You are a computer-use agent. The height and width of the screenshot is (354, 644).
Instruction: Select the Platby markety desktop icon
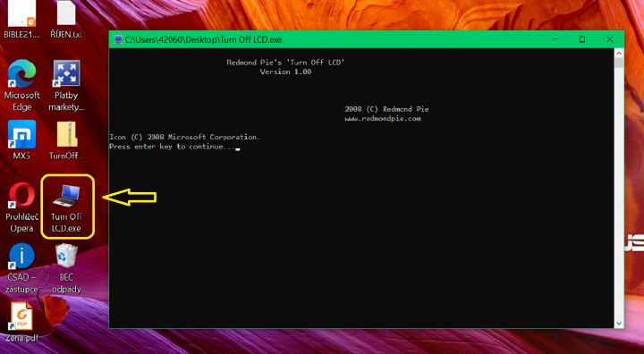pos(66,85)
